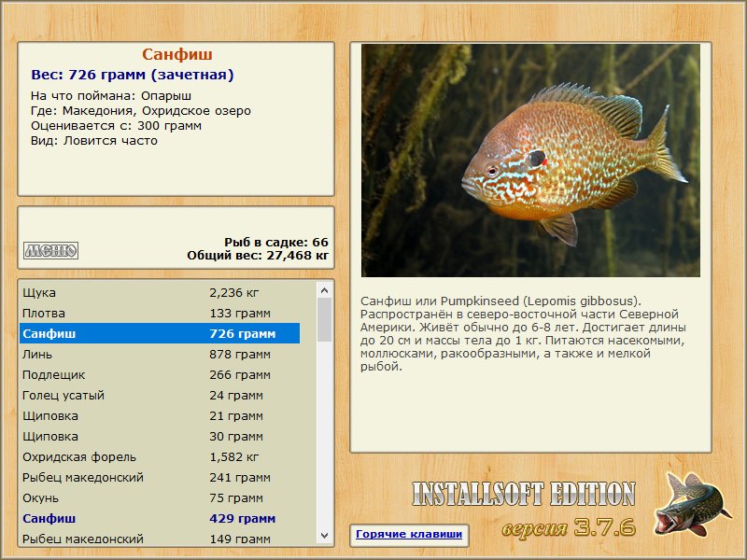The width and height of the screenshot is (747, 560).
Task: Select highlighted Санфиш 726 грамм row
Action: pos(160,334)
